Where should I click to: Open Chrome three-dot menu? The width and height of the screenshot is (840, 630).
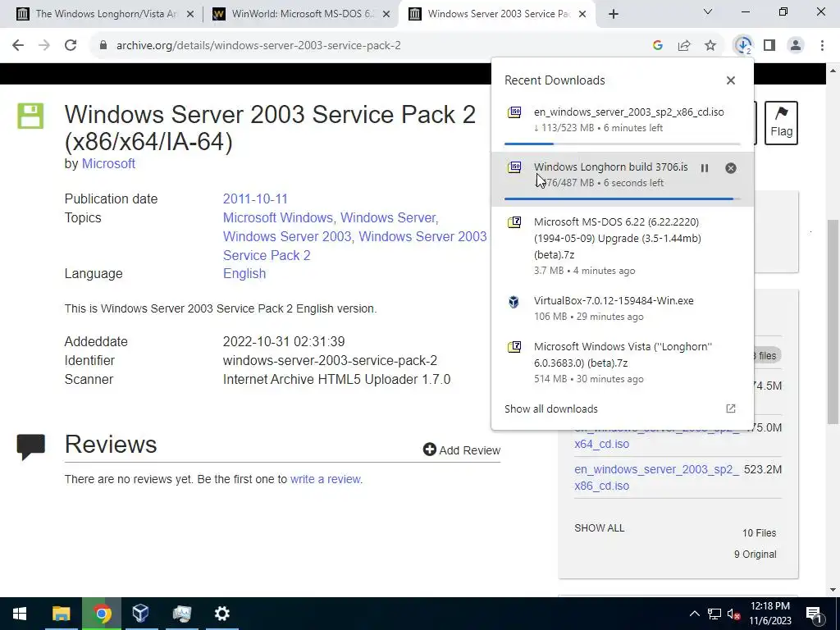(x=822, y=46)
